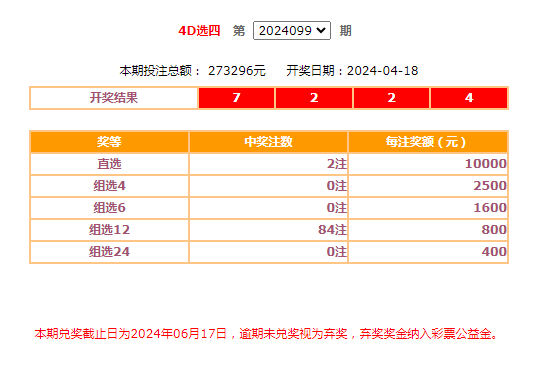537x365 pixels.
Task: Click the first result digit 7
Action: (x=236, y=98)
